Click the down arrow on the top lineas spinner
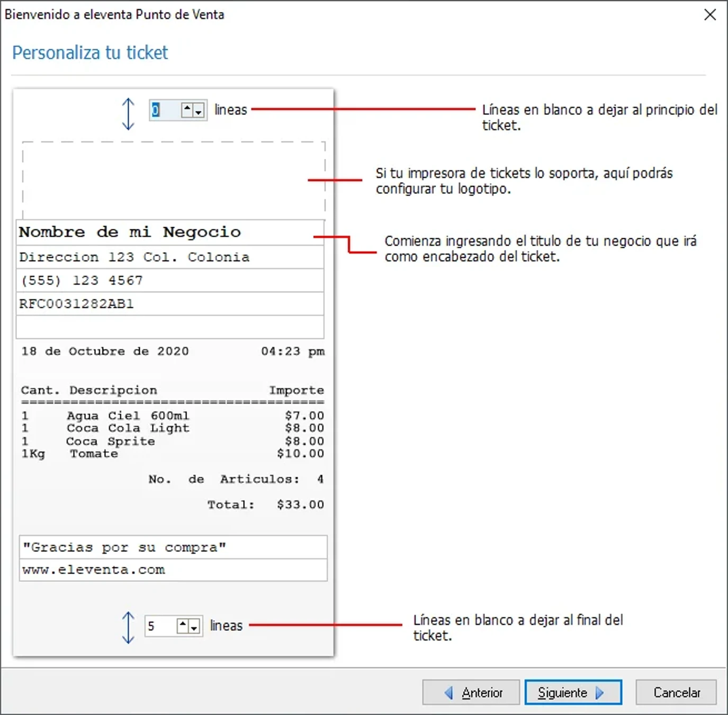This screenshot has height=715, width=728. coord(199,112)
